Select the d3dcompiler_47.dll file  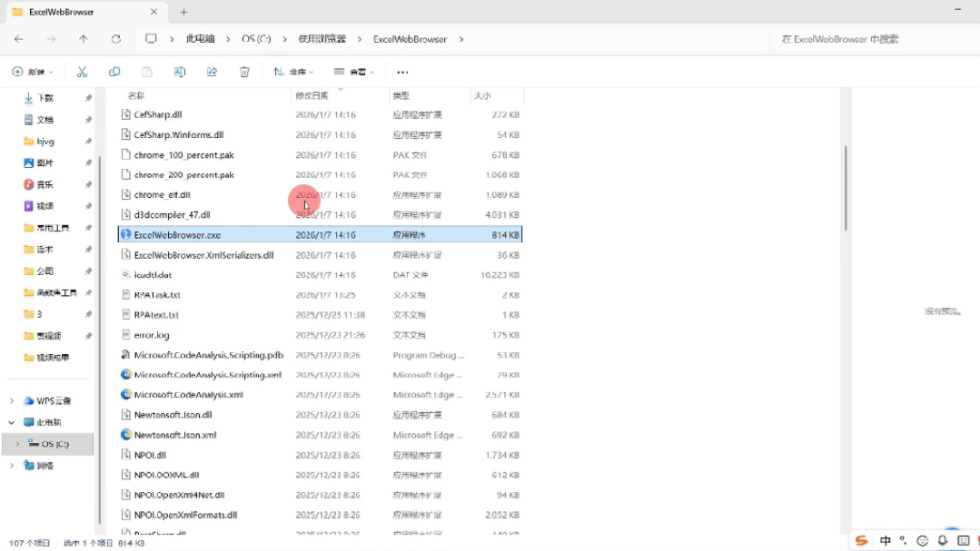click(172, 214)
